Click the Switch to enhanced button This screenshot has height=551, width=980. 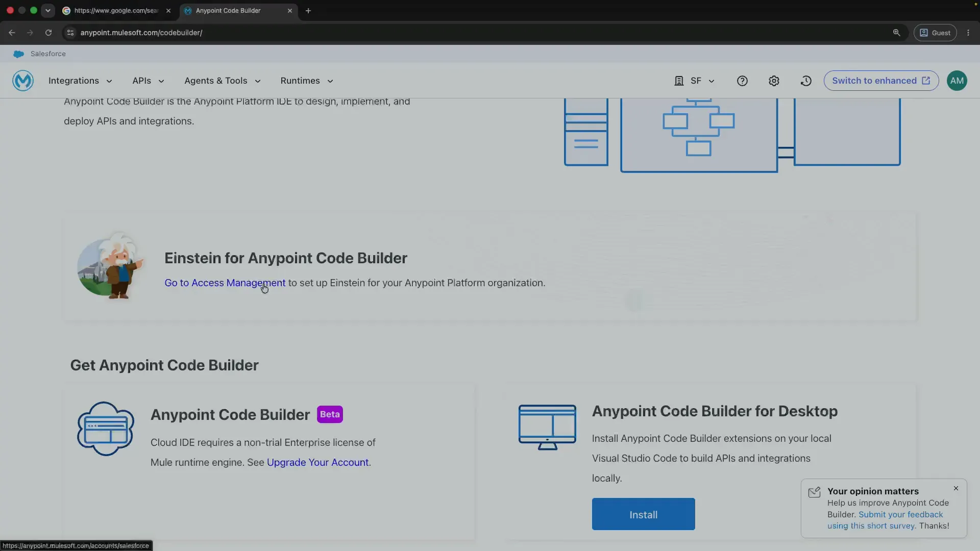click(x=881, y=81)
